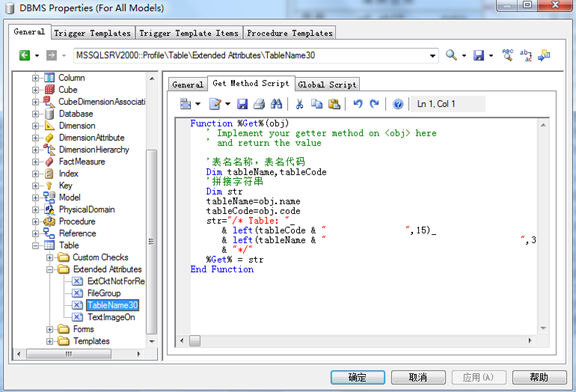Expand the Column tree node
Screen dimensions: 576x392
[35, 78]
